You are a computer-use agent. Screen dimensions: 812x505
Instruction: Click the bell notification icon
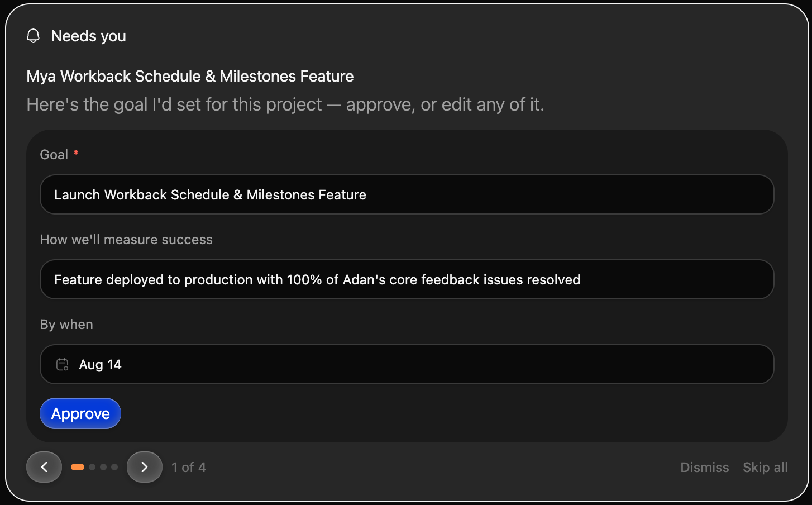click(x=33, y=36)
